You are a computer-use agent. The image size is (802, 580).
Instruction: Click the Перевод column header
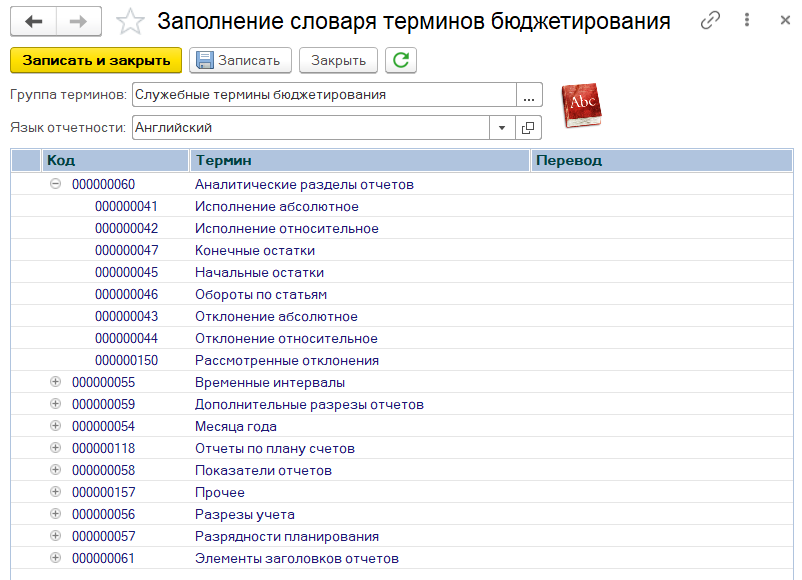tap(660, 160)
